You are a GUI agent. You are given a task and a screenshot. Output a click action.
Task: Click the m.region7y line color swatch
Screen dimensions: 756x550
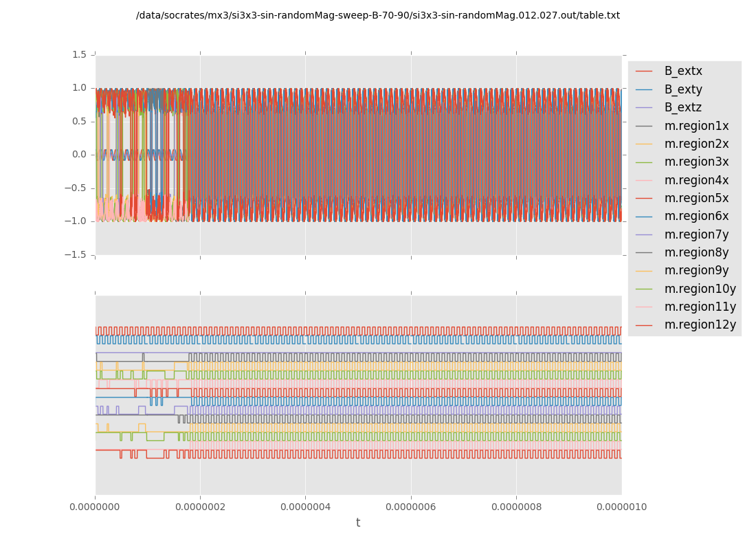644,235
